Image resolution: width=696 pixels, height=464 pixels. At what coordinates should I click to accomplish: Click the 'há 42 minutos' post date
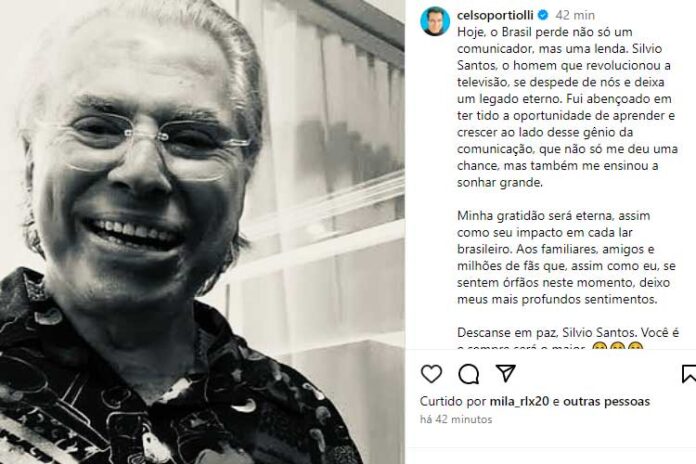click(456, 419)
